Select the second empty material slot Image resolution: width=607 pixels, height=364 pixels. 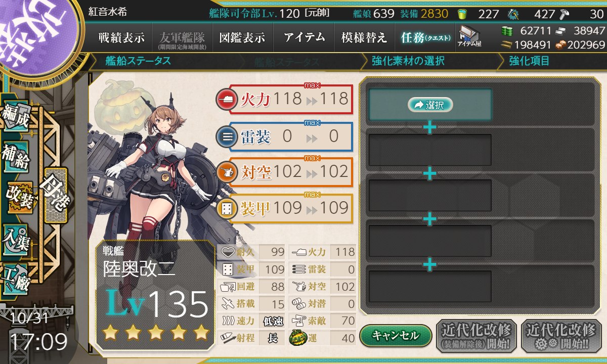point(430,150)
